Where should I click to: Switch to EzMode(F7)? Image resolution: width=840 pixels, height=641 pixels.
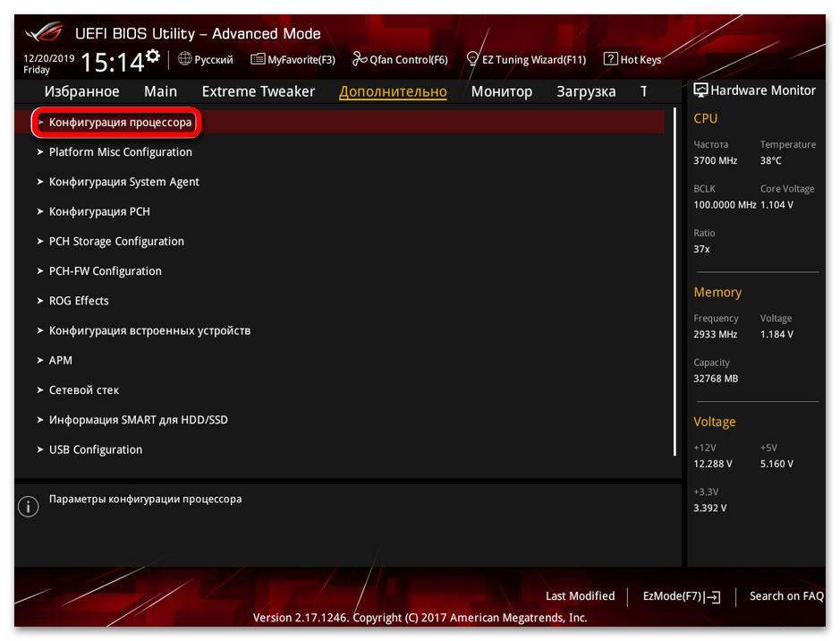pos(673,596)
